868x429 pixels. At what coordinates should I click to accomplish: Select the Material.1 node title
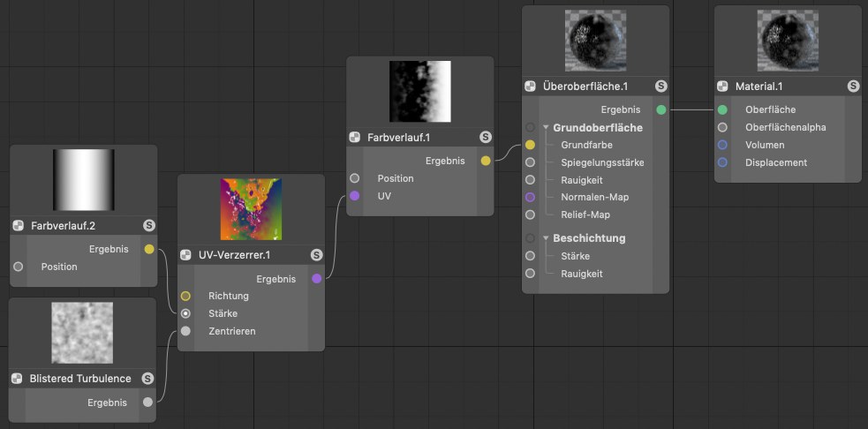point(759,87)
